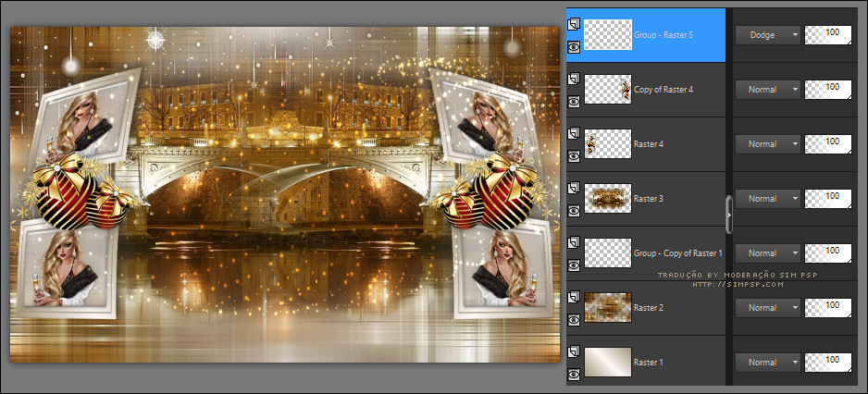
Task: Click eye icon for Group - Copy of Raster 1
Action: pyautogui.click(x=574, y=265)
